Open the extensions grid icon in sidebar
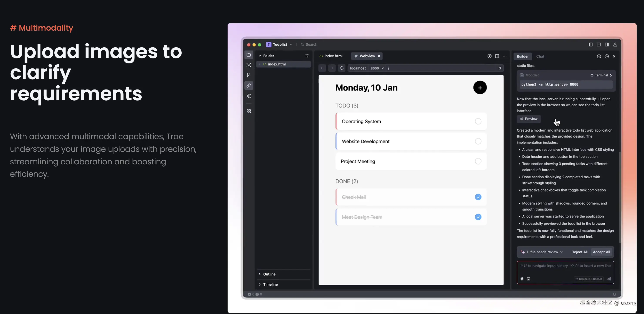Image resolution: width=644 pixels, height=314 pixels. click(248, 111)
